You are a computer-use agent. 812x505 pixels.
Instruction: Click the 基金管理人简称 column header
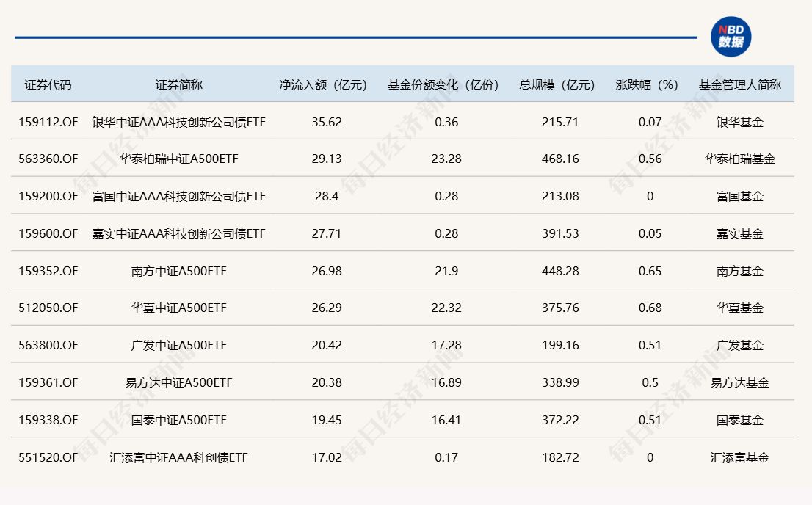click(739, 84)
